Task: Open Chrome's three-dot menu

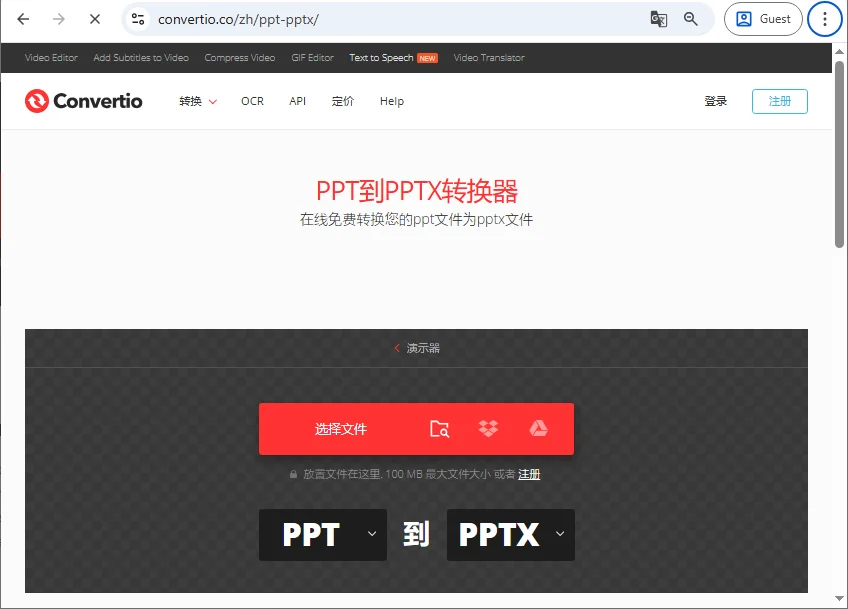Action: click(824, 19)
